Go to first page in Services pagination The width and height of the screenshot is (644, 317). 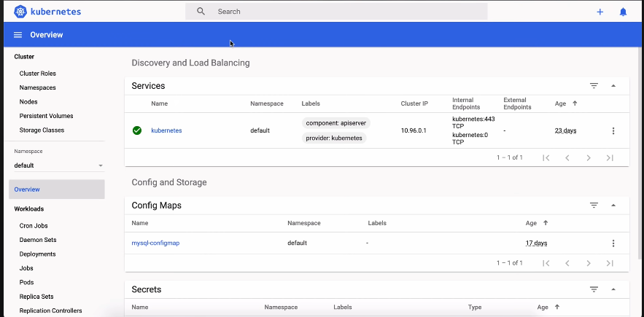[x=546, y=157]
